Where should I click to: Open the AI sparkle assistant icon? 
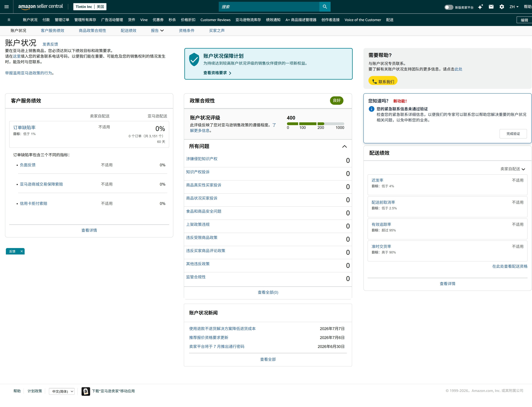pos(480,7)
